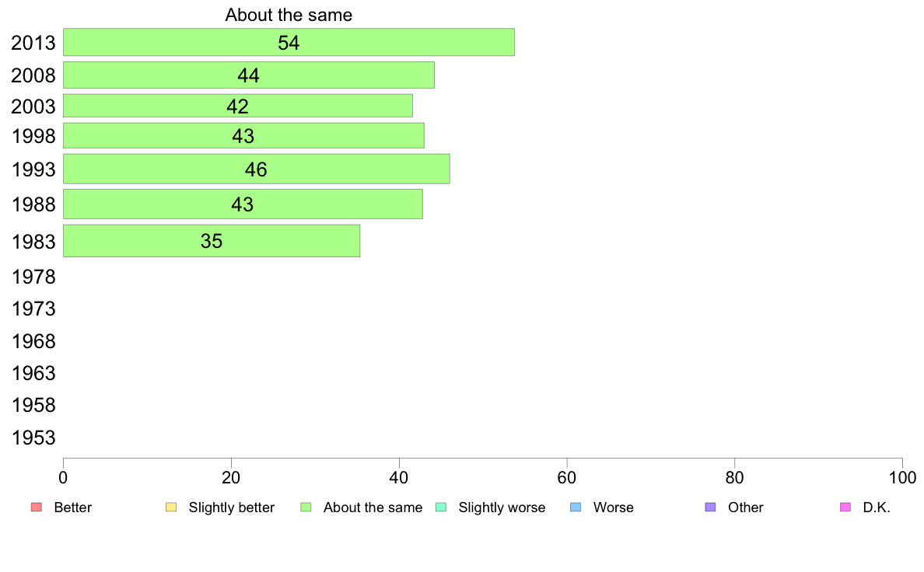The image size is (924, 572).
Task: Click the D.K. legend swatch
Action: 845,507
